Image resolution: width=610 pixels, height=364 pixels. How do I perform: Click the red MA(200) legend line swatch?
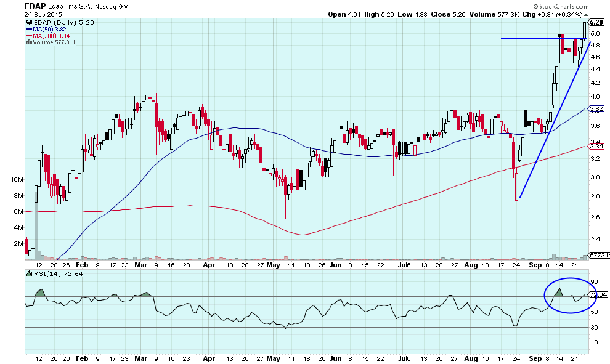click(29, 36)
